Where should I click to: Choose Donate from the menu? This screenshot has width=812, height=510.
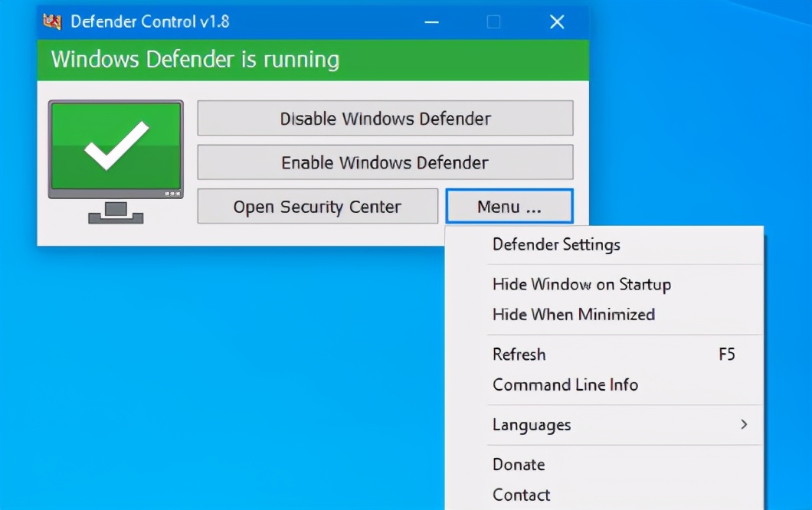604,464
